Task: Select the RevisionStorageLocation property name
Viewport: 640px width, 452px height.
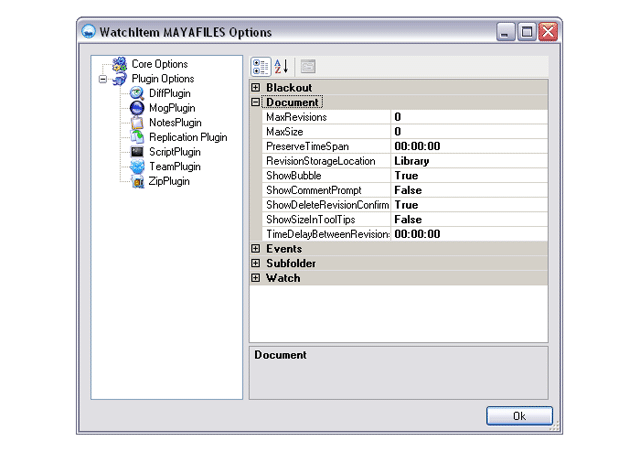Action: click(x=320, y=161)
